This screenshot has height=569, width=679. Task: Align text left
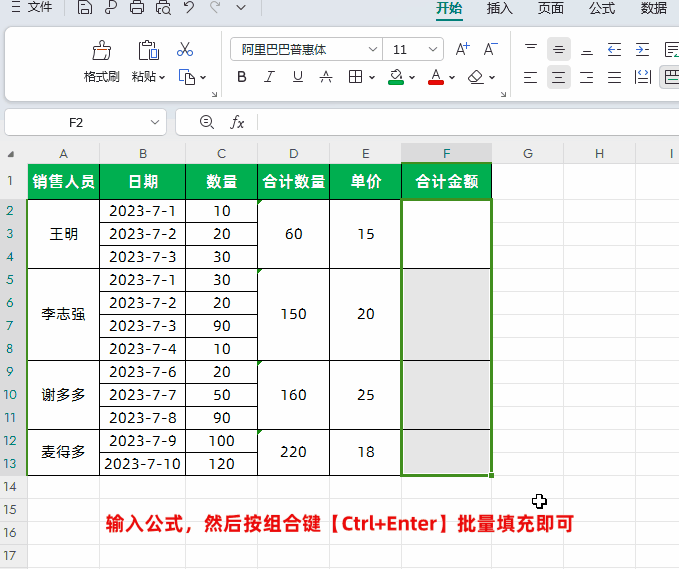click(530, 78)
